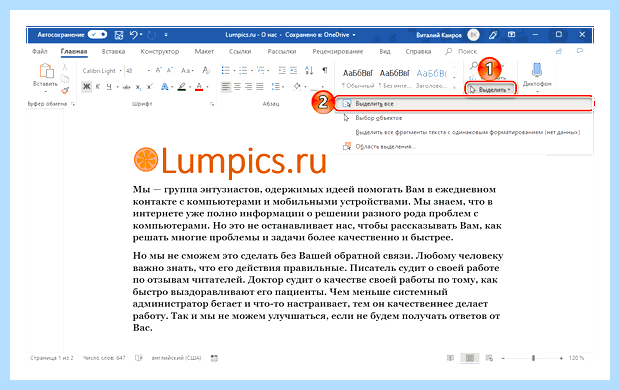Image resolution: width=620 pixels, height=390 pixels.
Task: Click the Copy icon in clipboard group
Action: pyautogui.click(x=65, y=78)
